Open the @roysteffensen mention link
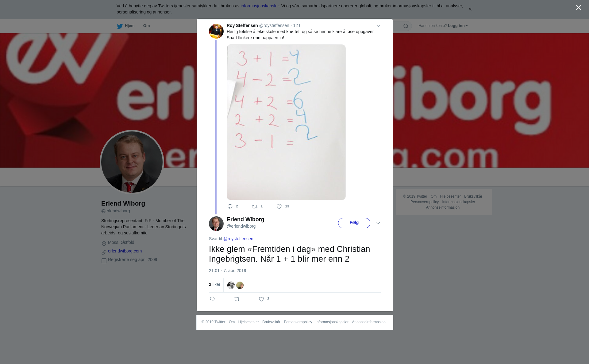 [238, 239]
